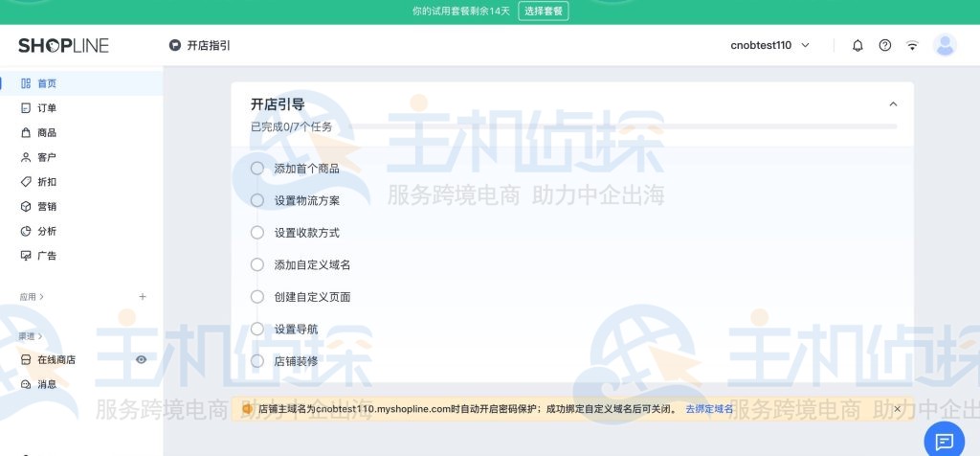Screen dimensions: 980x456
Task: Collapse the 开店引导 panel chevron
Action: pyautogui.click(x=893, y=104)
